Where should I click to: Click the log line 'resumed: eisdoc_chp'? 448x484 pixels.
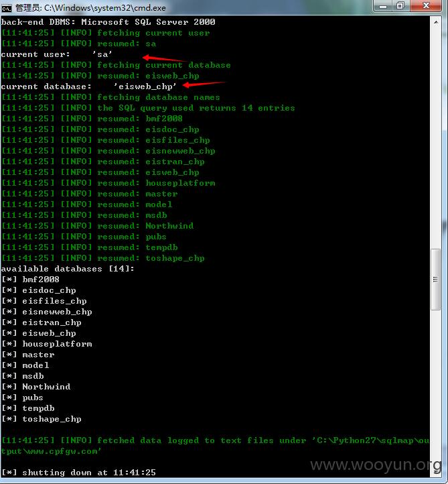click(100, 129)
